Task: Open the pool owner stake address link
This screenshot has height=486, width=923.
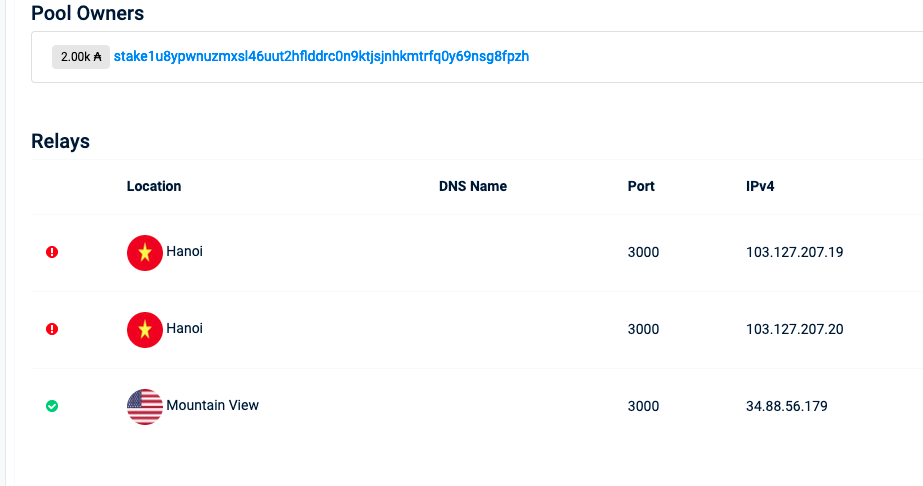Action: coord(321,56)
